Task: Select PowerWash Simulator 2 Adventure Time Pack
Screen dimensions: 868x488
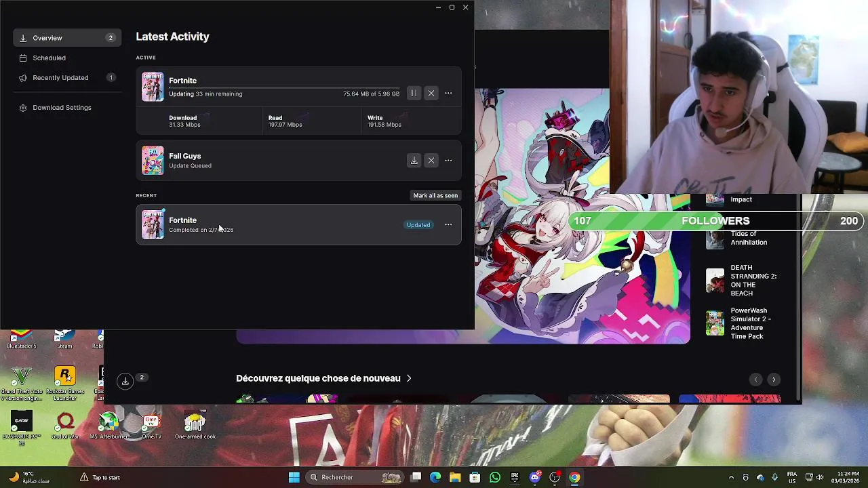Action: click(742, 323)
